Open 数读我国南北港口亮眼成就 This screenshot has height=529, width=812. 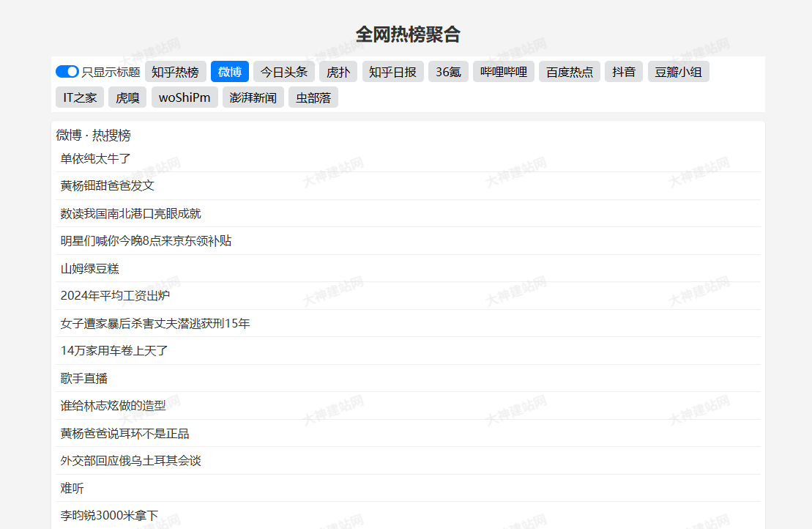pos(130,213)
